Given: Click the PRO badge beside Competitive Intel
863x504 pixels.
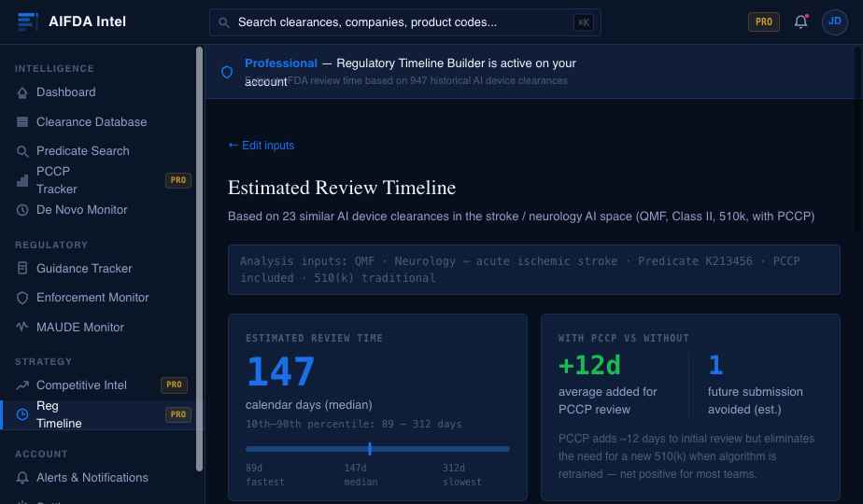Looking at the screenshot, I should click(x=174, y=385).
